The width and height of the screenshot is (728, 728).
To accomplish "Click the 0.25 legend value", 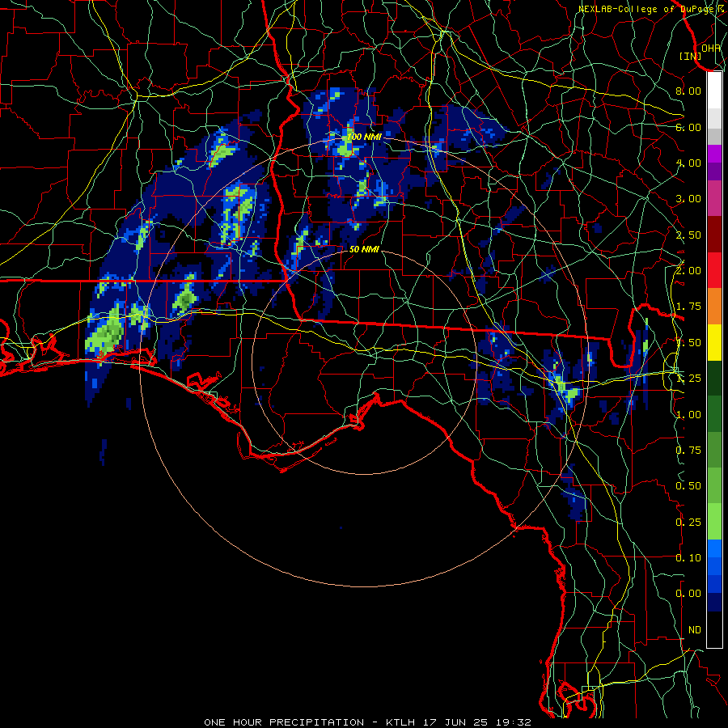I will 688,523.
